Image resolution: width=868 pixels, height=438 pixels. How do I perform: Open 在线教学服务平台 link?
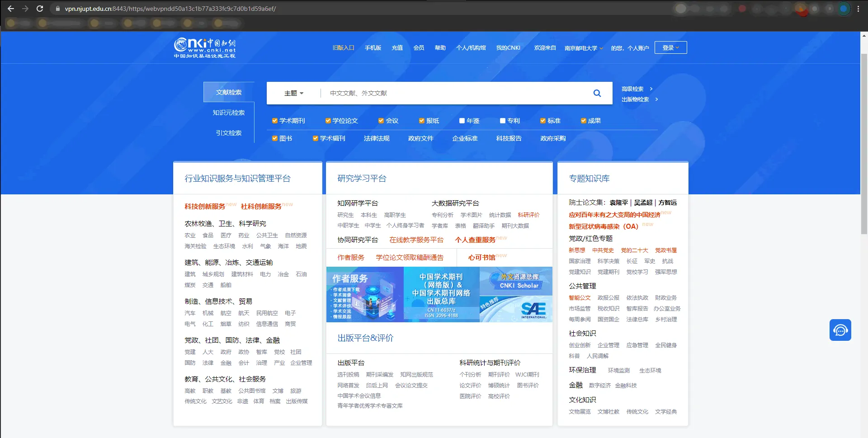(416, 240)
